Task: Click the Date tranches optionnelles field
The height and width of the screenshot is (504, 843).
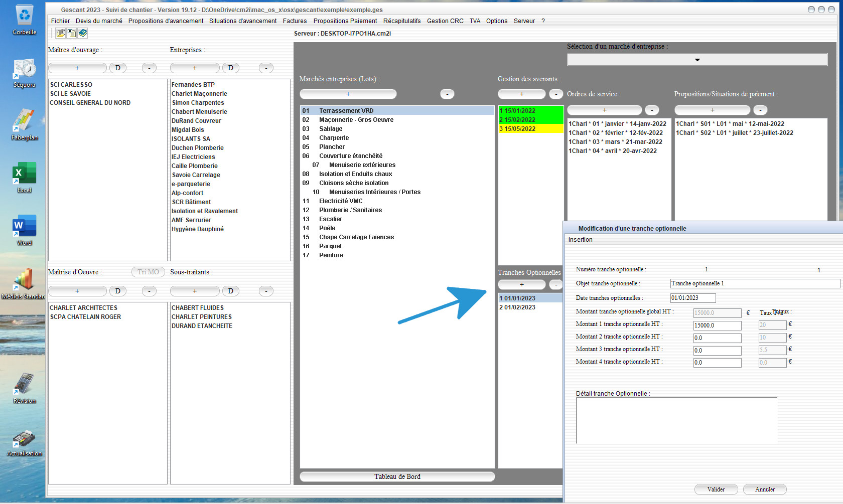Action: click(693, 298)
